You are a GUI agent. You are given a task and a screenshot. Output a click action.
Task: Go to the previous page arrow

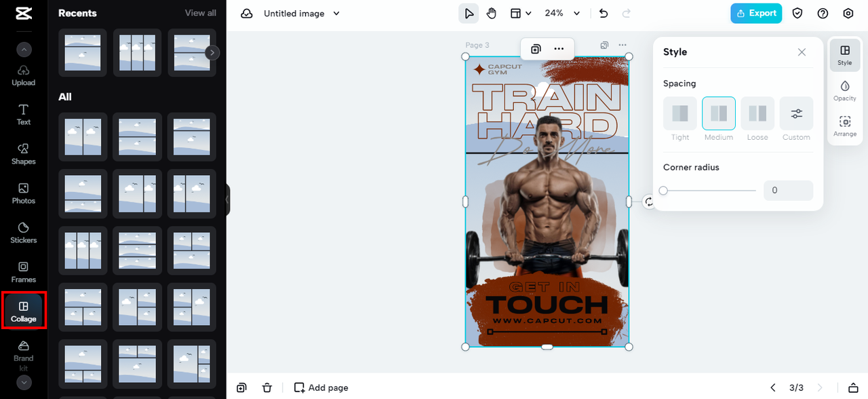tap(773, 387)
